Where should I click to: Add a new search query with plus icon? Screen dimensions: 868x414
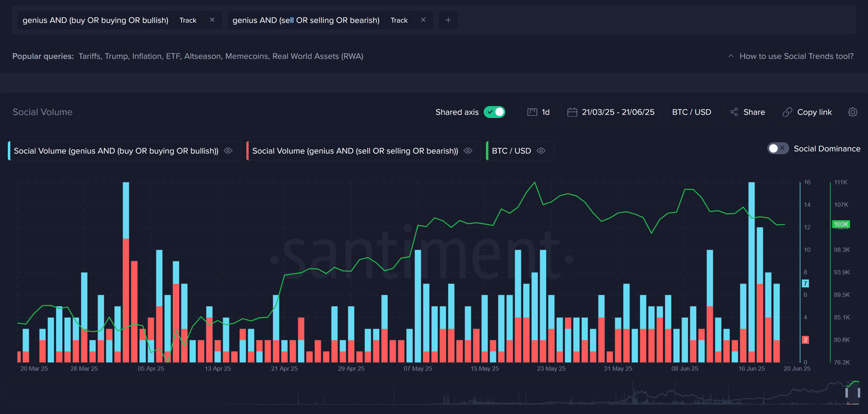point(448,20)
